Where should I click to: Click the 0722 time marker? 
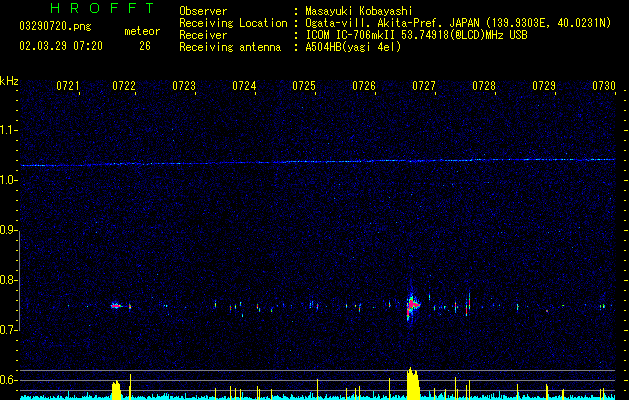coord(124,86)
